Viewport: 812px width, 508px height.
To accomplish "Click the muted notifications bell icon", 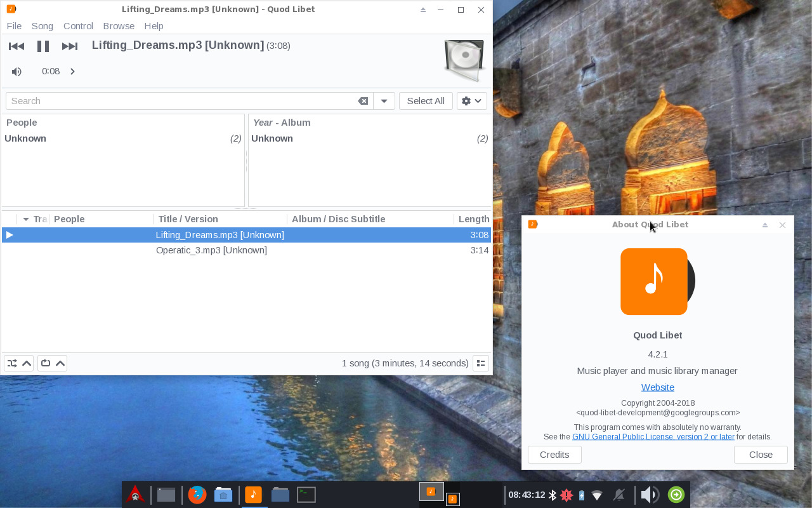I will click(619, 495).
